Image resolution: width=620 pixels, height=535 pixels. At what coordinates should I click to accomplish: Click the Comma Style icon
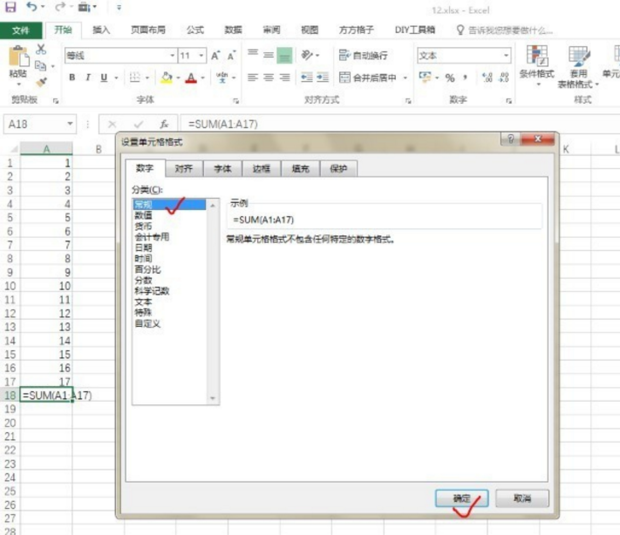pyautogui.click(x=465, y=78)
